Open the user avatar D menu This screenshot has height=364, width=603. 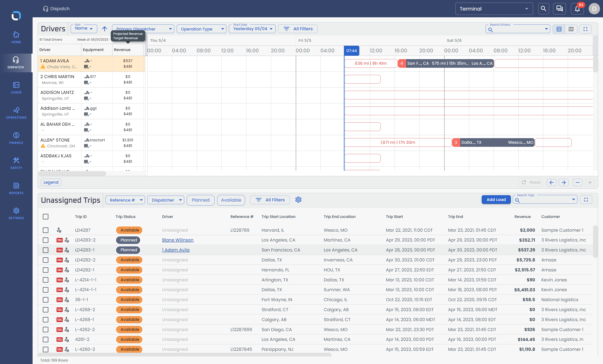(594, 9)
